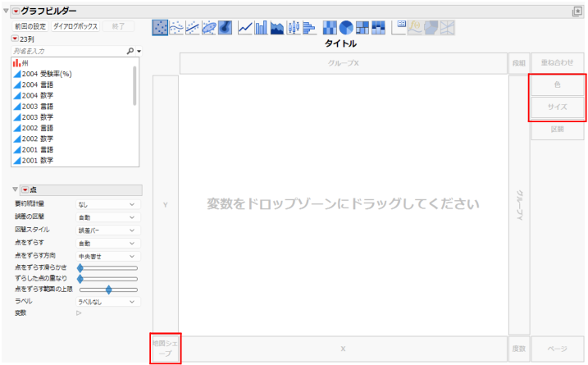The height and width of the screenshot is (365, 588).
Task: Open the column search options arrow
Action: point(139,51)
